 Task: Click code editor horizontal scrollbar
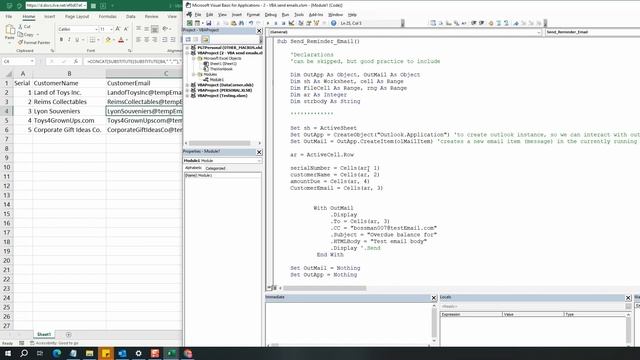[325, 288]
